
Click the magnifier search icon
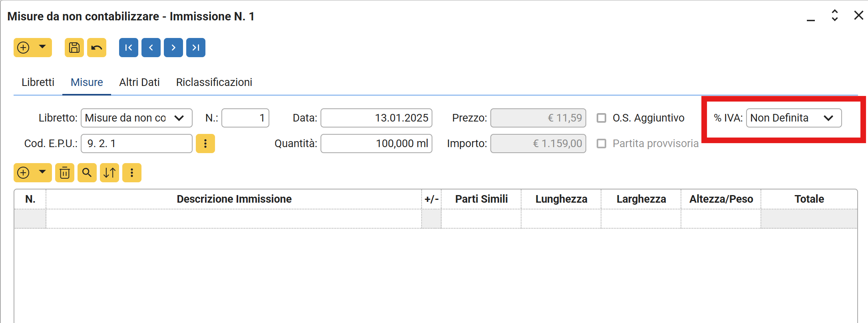tap(87, 173)
